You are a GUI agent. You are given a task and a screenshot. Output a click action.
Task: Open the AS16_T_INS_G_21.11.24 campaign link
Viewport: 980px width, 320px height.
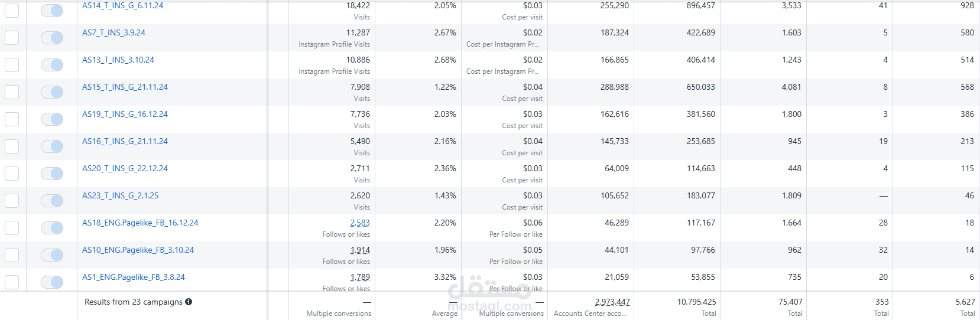tap(125, 141)
